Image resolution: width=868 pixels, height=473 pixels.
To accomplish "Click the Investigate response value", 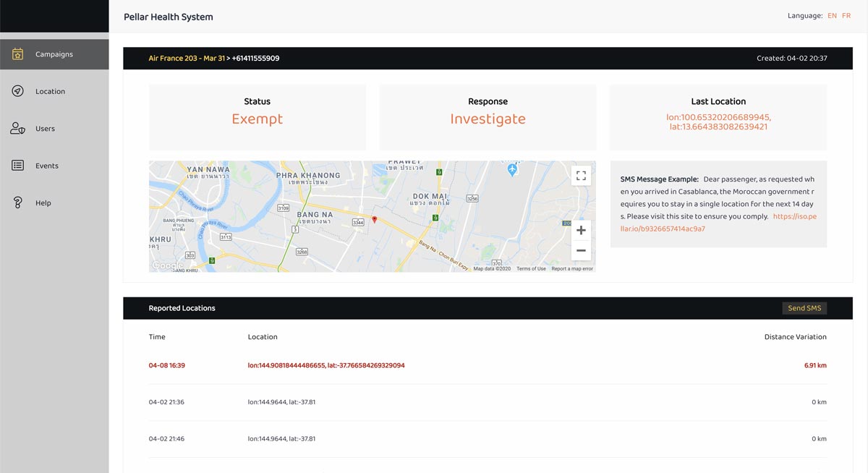I will (x=488, y=119).
